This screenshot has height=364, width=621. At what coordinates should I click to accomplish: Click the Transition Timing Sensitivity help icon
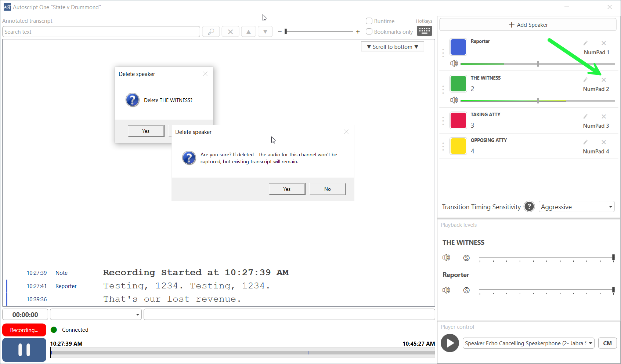[x=529, y=207]
